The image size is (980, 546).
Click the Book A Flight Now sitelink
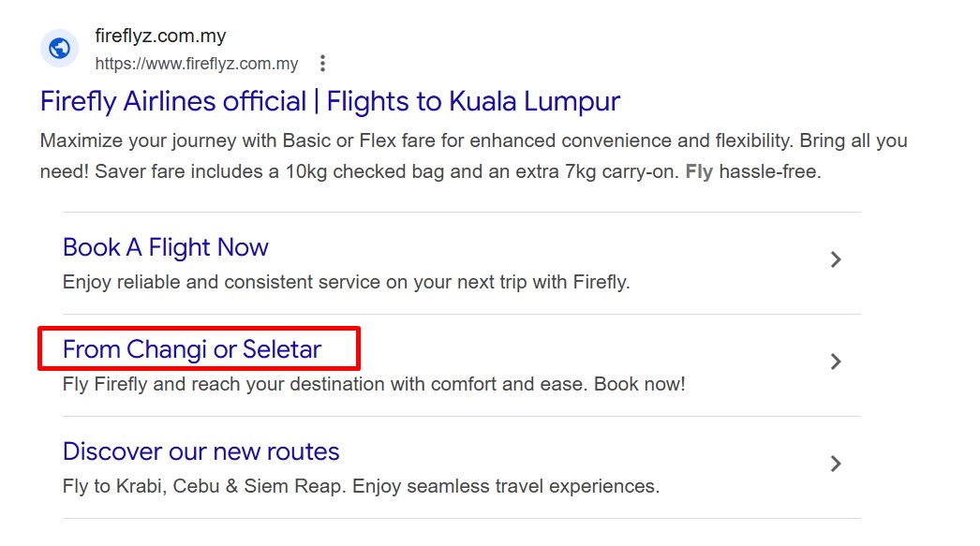pyautogui.click(x=165, y=247)
